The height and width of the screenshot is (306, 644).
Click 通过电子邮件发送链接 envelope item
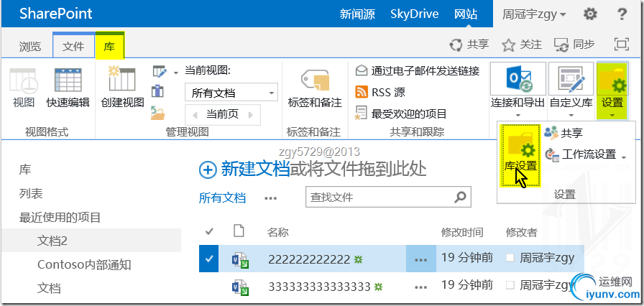tap(361, 71)
